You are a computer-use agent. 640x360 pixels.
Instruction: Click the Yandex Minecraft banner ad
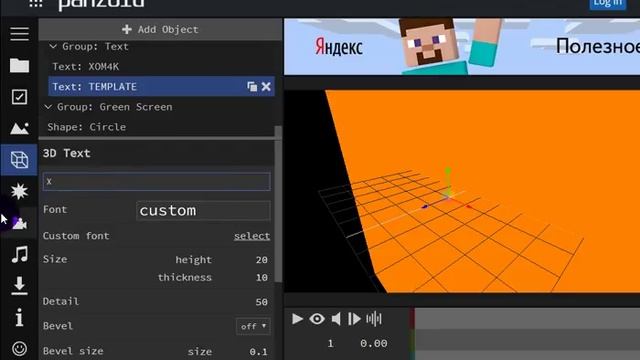tap(462, 47)
